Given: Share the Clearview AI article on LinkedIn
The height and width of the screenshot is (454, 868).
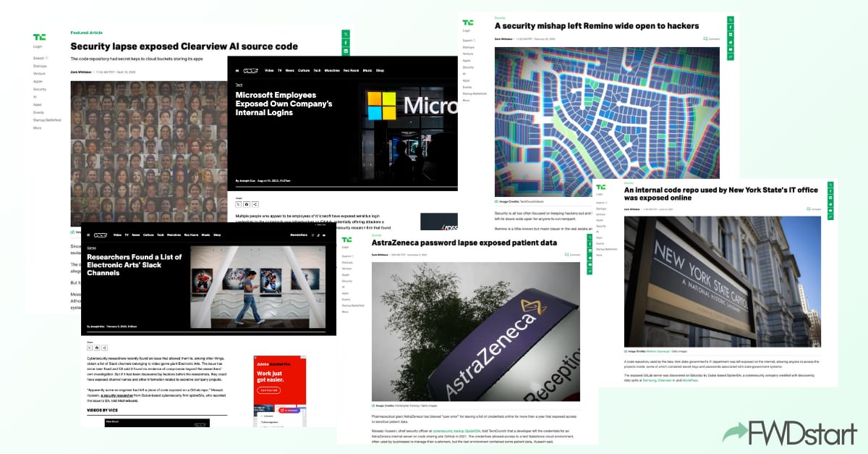Looking at the screenshot, I should tap(346, 52).
